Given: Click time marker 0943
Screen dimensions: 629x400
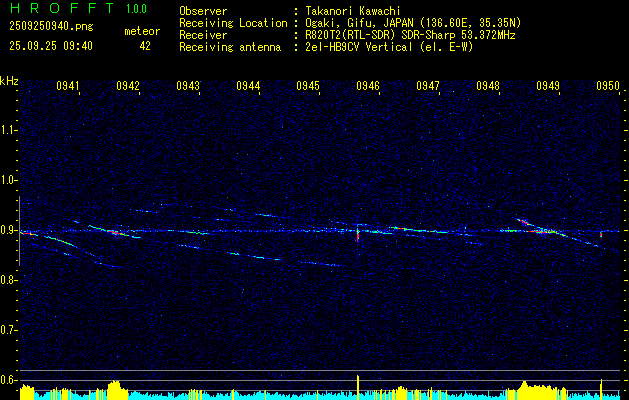Looking at the screenshot, I should [x=188, y=85].
